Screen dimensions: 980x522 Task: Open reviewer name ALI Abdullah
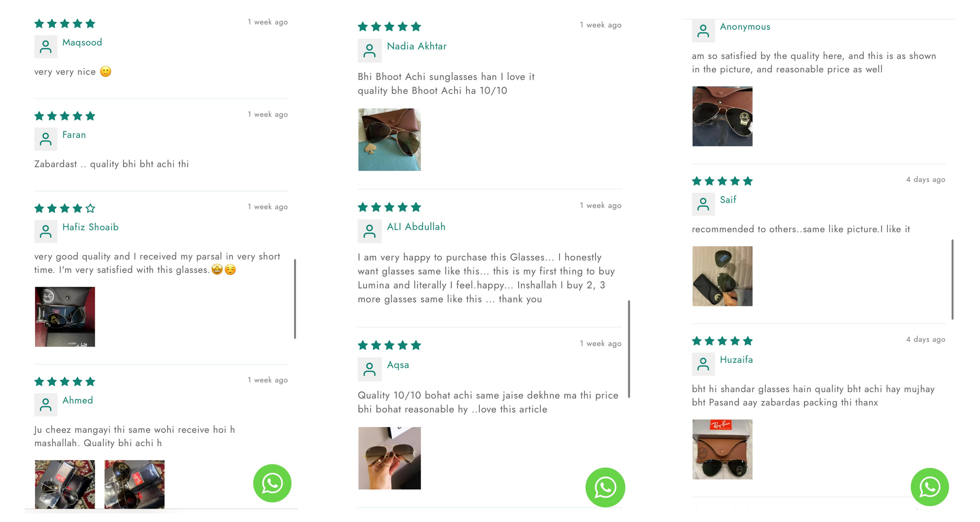(416, 227)
